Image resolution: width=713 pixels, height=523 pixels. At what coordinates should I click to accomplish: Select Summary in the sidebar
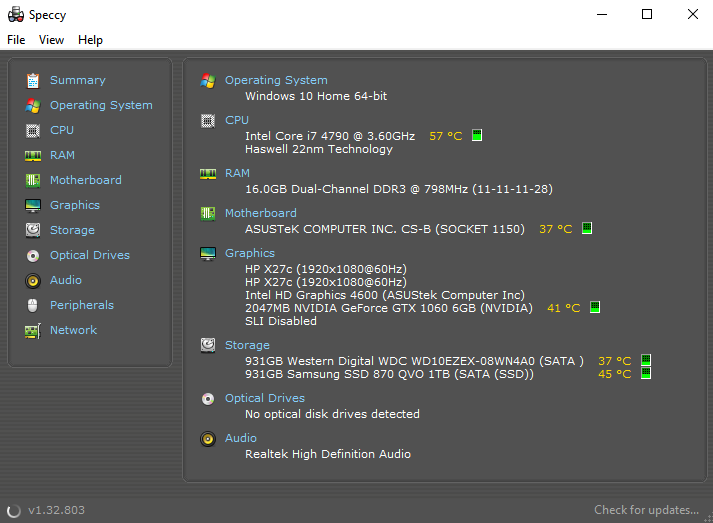click(x=78, y=80)
